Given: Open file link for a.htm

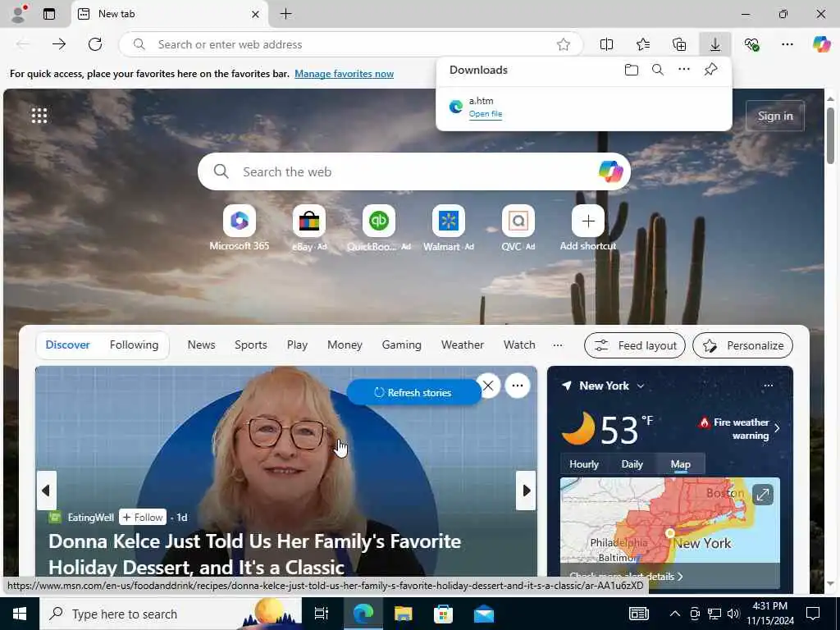Looking at the screenshot, I should [x=486, y=113].
